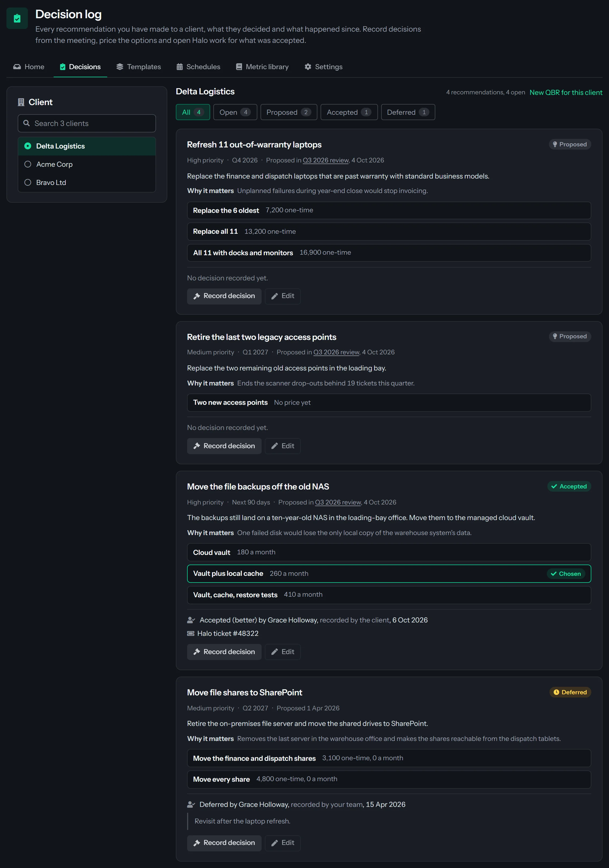Filter by Accepted recommendations
This screenshot has width=609, height=868.
[349, 112]
